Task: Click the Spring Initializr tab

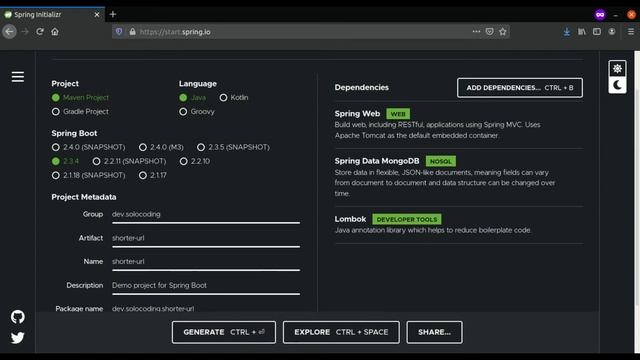Action: click(x=52, y=15)
